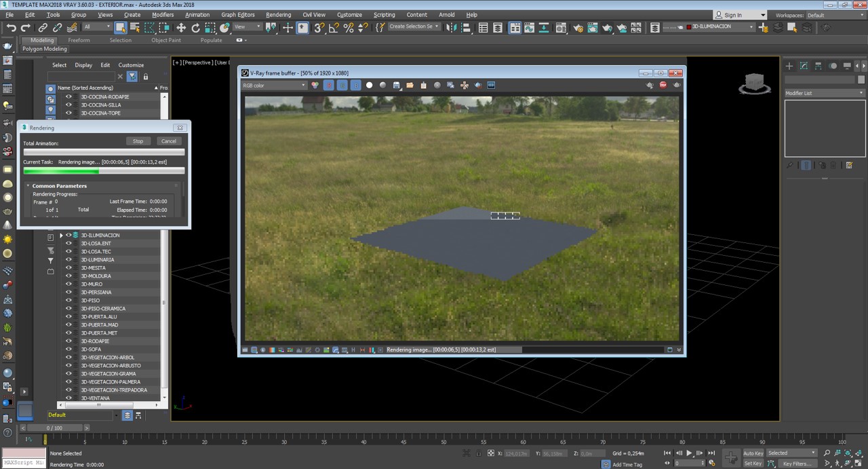Click the Stop rendering icon in frame buffer
The image size is (868, 469).
[663, 86]
